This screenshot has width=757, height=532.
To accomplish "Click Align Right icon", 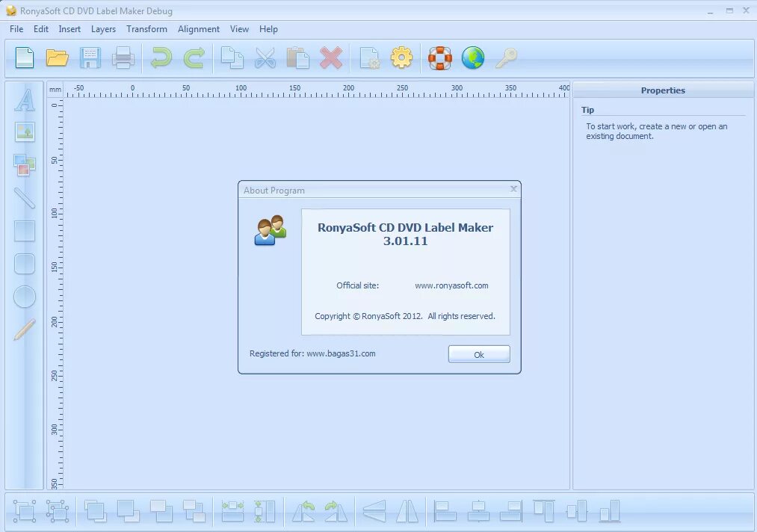I will click(x=511, y=511).
